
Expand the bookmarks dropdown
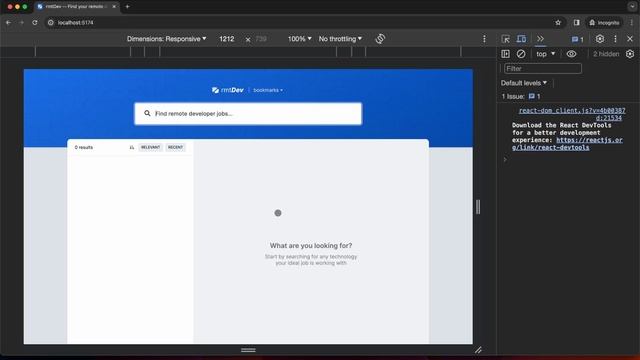click(x=268, y=90)
